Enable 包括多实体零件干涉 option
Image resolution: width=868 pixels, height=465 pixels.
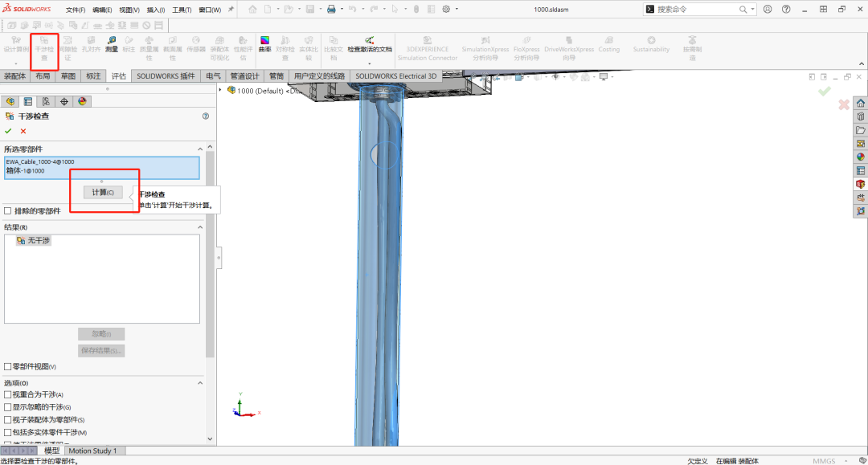(x=8, y=432)
